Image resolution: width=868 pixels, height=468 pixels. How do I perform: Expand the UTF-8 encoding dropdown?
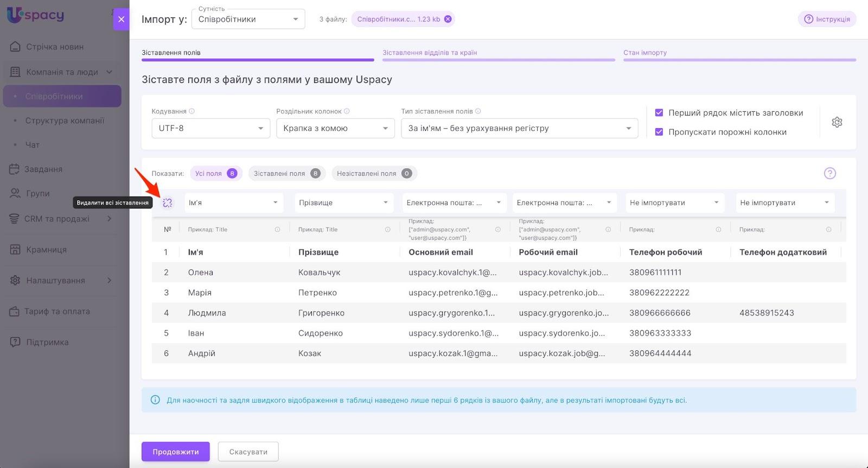(x=210, y=129)
